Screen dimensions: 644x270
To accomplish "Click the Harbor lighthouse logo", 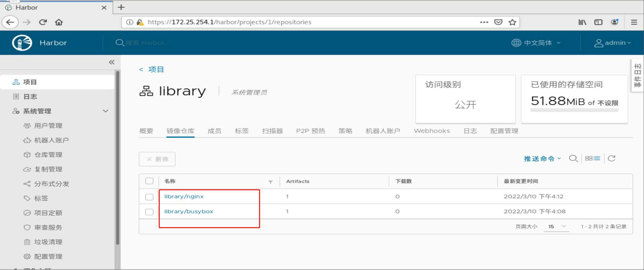I will coord(22,43).
